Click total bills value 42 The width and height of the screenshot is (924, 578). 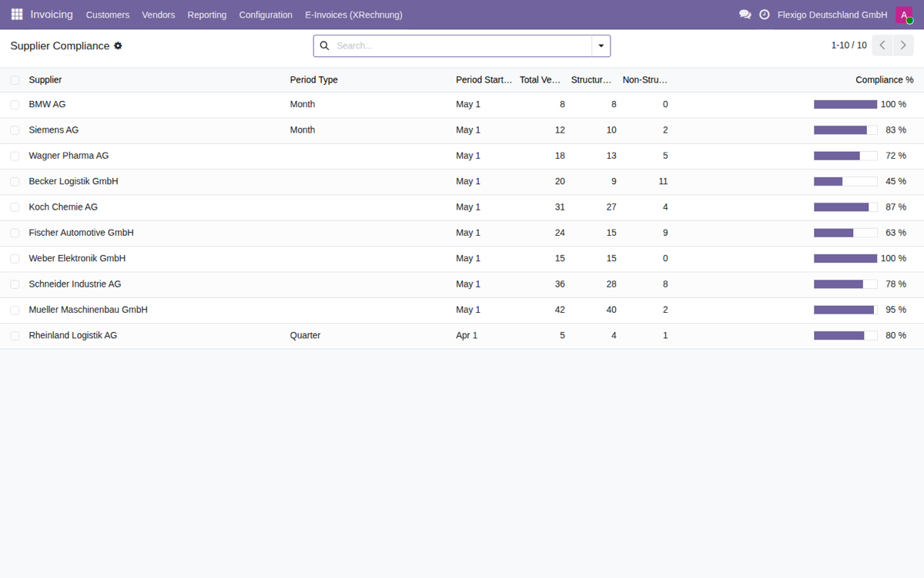(560, 310)
